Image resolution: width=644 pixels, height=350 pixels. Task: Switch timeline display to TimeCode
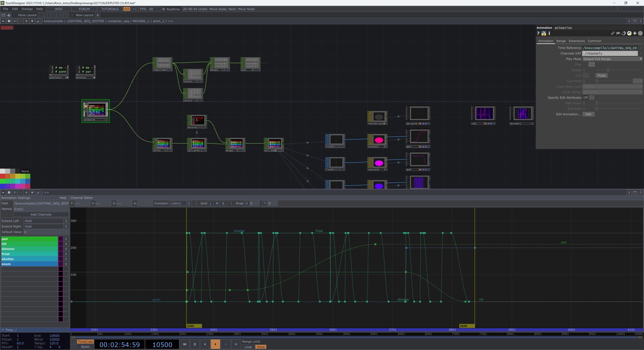tap(85, 342)
